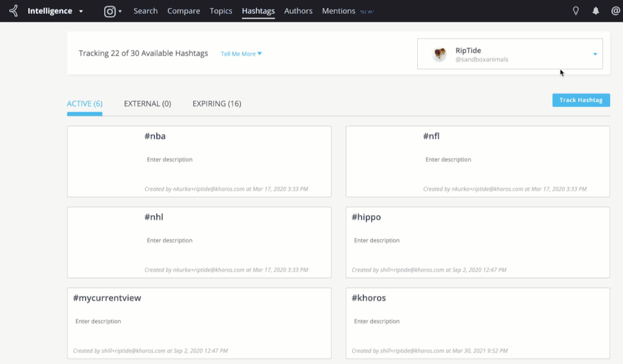Open the Intelligence product dropdown
The height and width of the screenshot is (364, 623).
55,11
